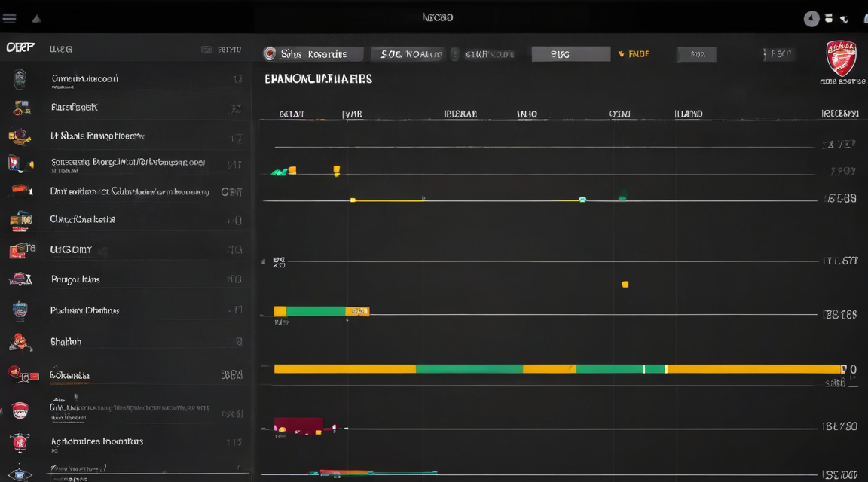
Task: Open the hamburger menu at top-left
Action: pos(9,18)
